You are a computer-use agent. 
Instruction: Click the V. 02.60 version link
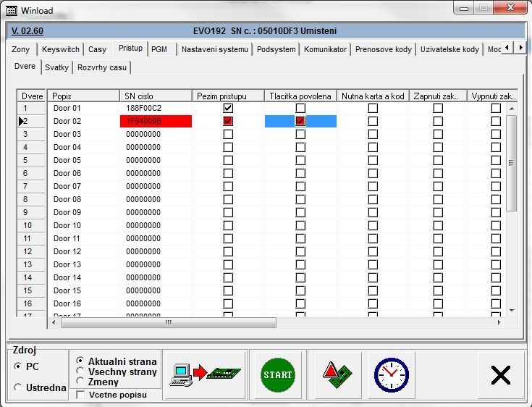point(28,31)
